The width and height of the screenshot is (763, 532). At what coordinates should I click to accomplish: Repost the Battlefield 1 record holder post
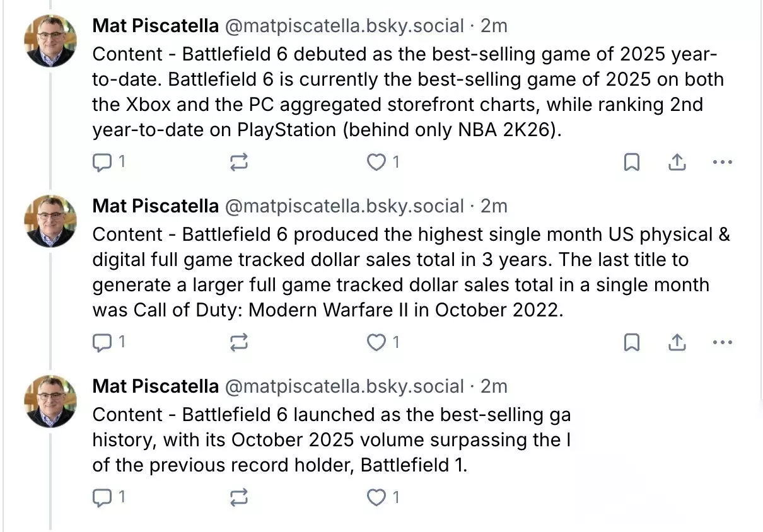pos(239,497)
